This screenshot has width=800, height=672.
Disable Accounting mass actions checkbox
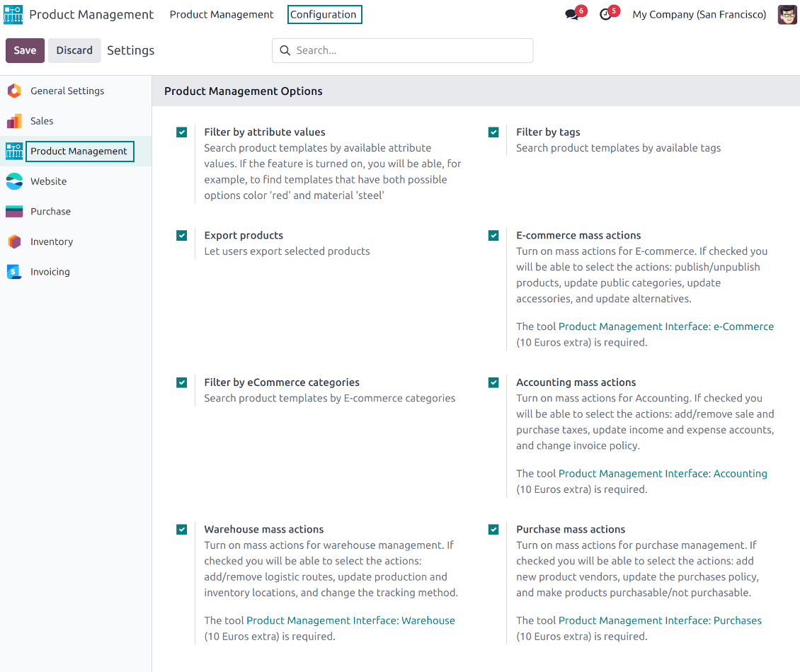point(493,382)
